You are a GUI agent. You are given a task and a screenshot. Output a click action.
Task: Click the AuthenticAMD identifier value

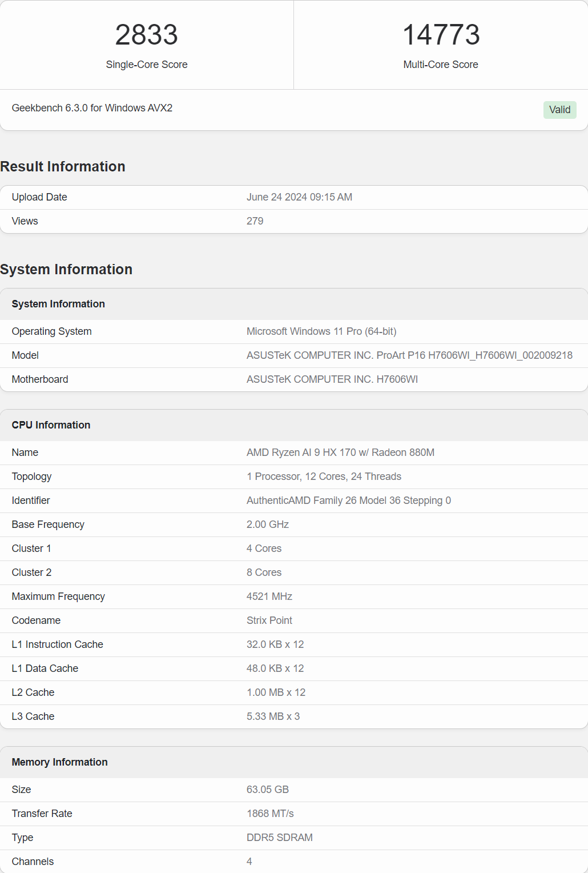coord(348,500)
